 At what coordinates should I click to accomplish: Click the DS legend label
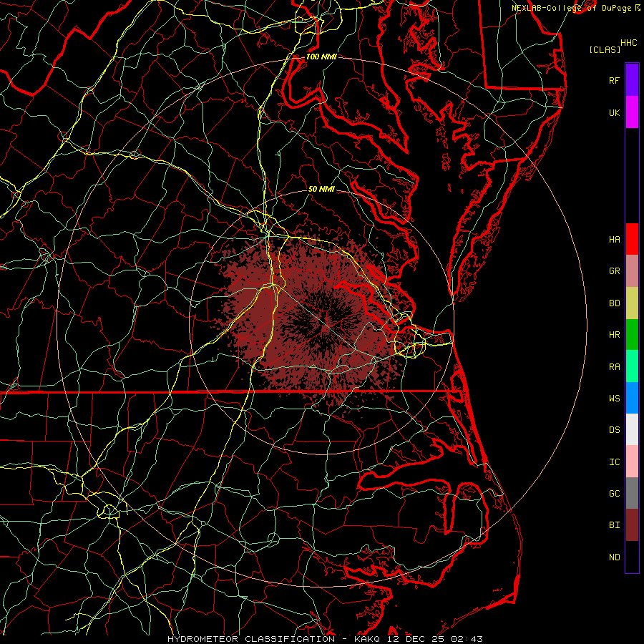tap(614, 430)
